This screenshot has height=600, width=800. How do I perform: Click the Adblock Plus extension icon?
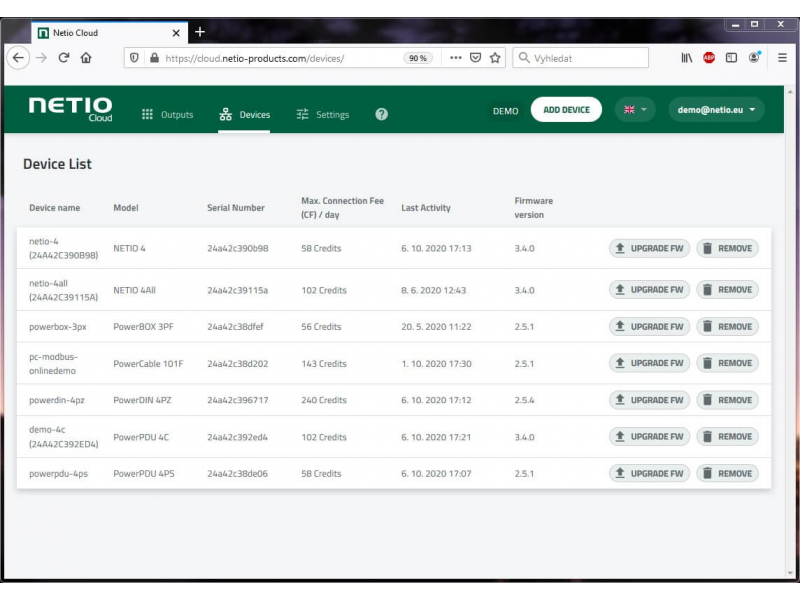pos(709,58)
